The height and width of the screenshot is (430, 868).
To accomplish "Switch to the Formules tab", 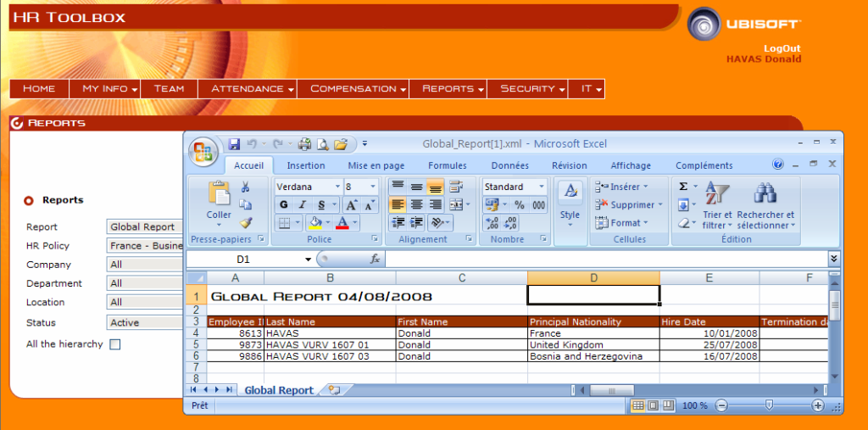I will 448,165.
